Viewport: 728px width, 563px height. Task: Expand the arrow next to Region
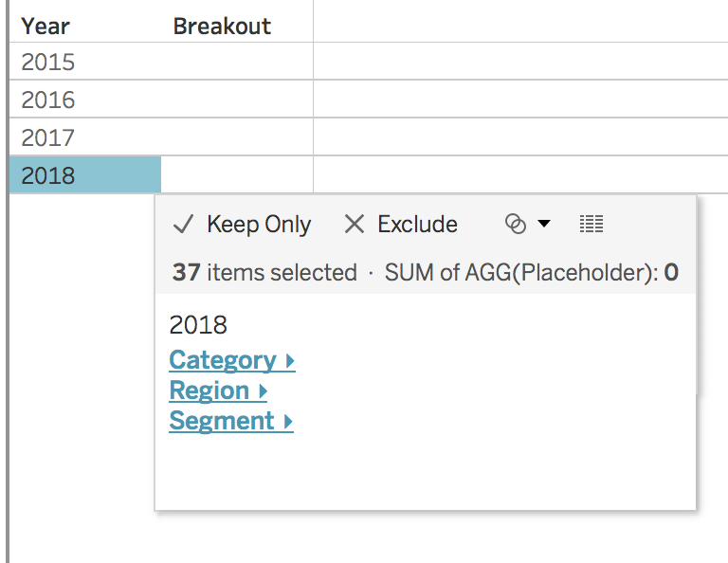pyautogui.click(x=263, y=391)
